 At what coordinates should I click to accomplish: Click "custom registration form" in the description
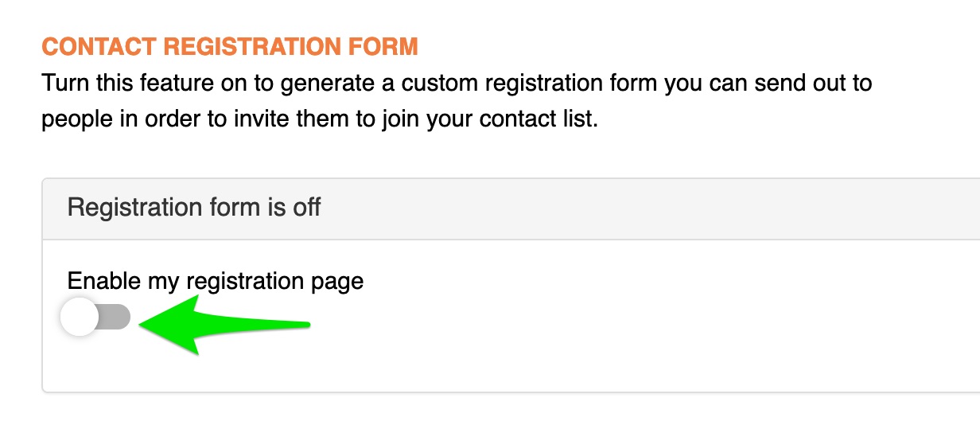(517, 84)
